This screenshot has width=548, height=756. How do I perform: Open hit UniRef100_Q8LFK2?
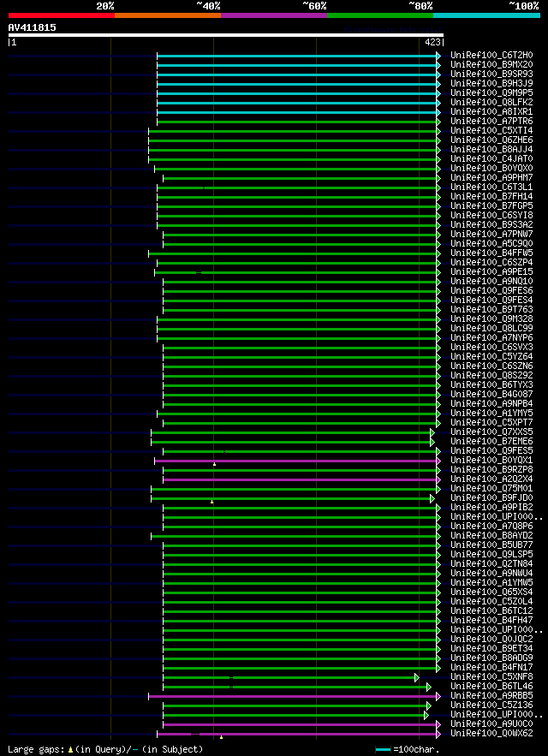point(491,102)
